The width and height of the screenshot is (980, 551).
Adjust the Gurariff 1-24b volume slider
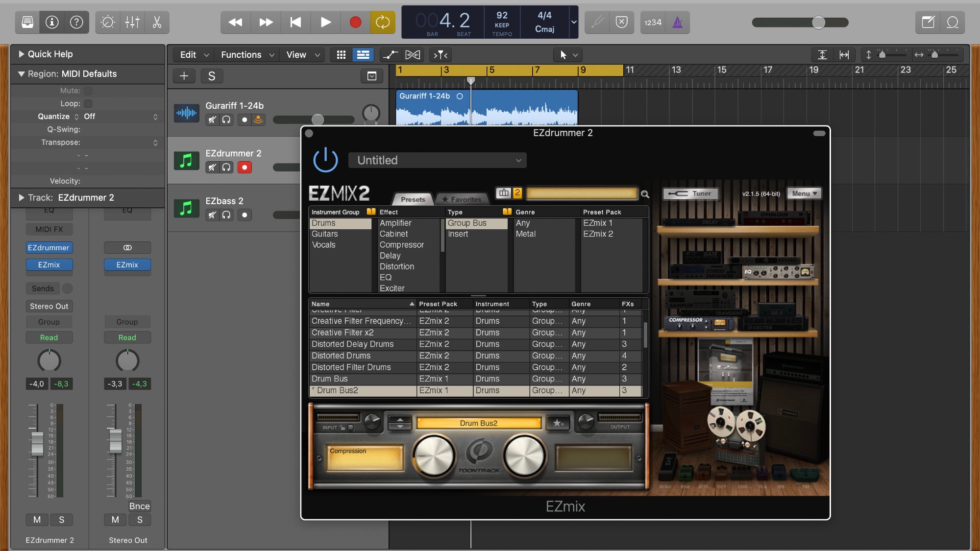tap(318, 120)
